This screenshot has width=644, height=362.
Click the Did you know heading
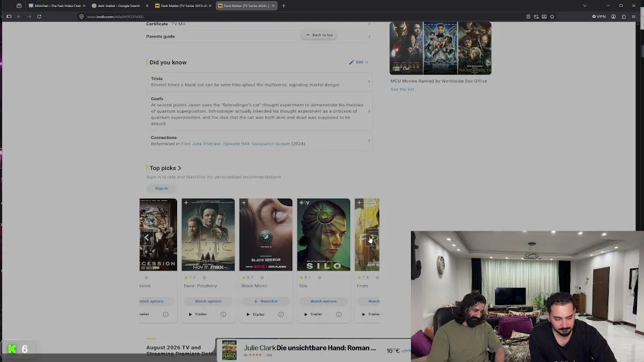[168, 62]
